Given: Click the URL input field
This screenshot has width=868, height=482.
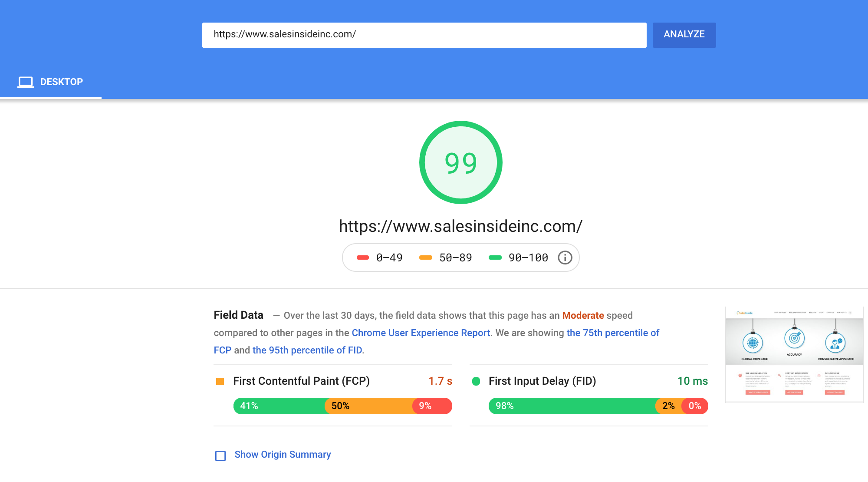Looking at the screenshot, I should [424, 35].
